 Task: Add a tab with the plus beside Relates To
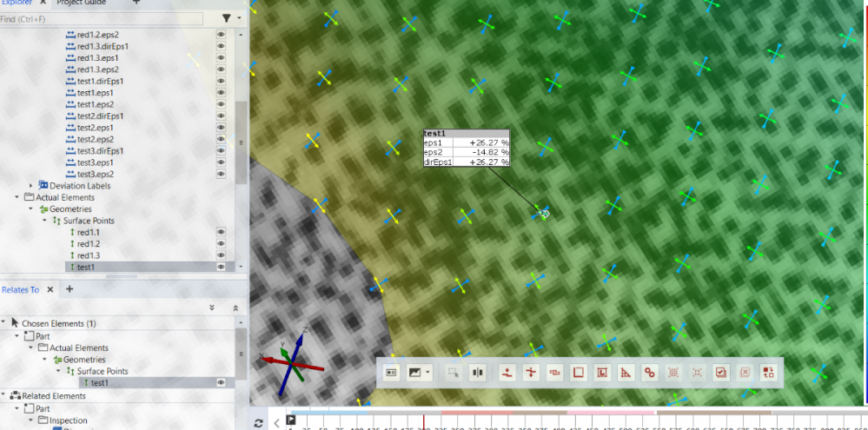70,289
